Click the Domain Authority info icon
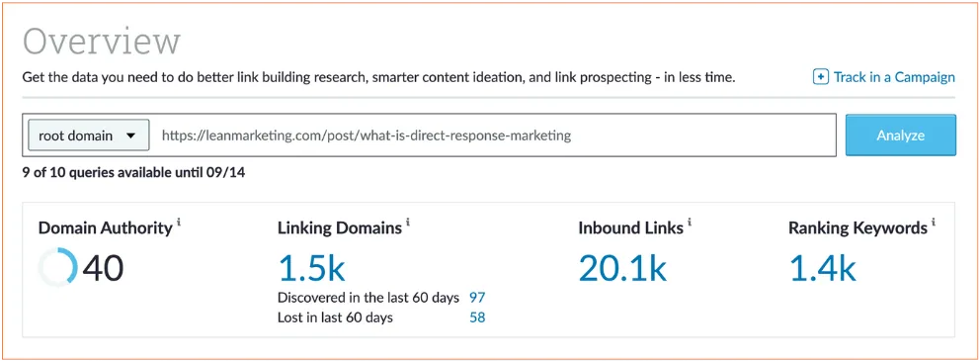The image size is (980, 361). tap(179, 222)
